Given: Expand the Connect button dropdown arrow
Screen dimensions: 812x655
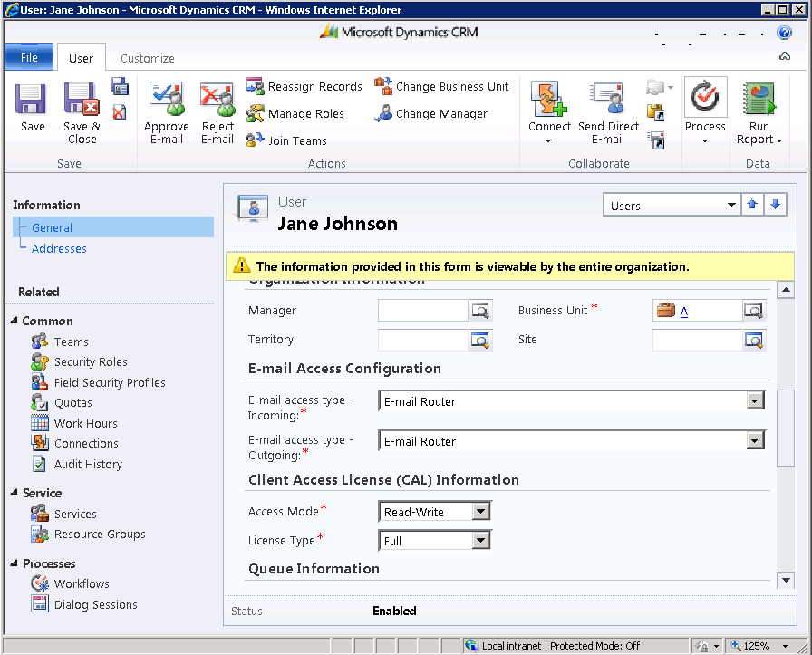Looking at the screenshot, I should point(549,140).
